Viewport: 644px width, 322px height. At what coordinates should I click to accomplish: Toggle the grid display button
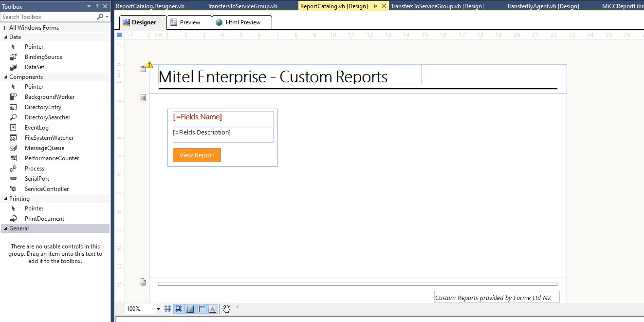click(167, 309)
